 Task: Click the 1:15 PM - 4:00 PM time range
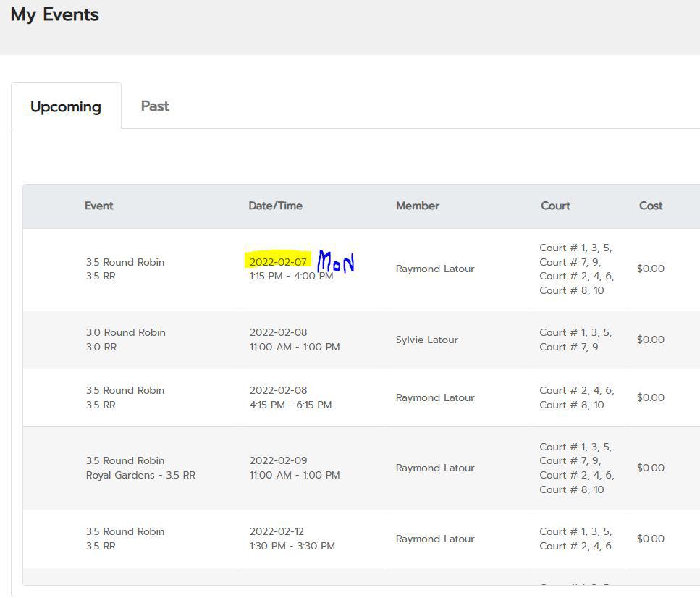tap(291, 277)
